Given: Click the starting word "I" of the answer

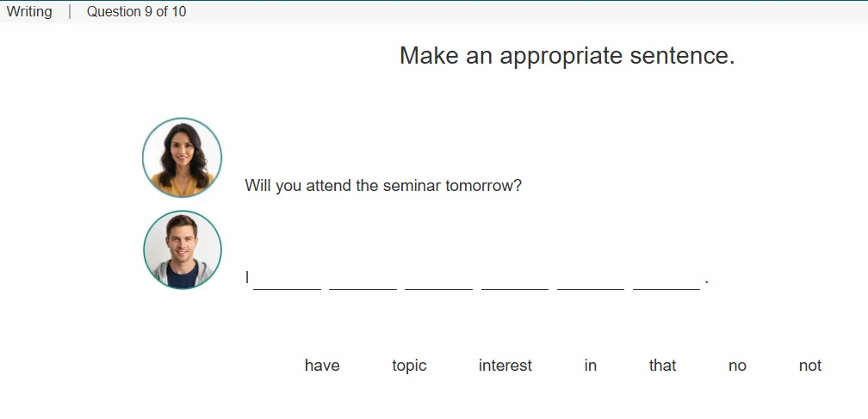Looking at the screenshot, I should (247, 278).
